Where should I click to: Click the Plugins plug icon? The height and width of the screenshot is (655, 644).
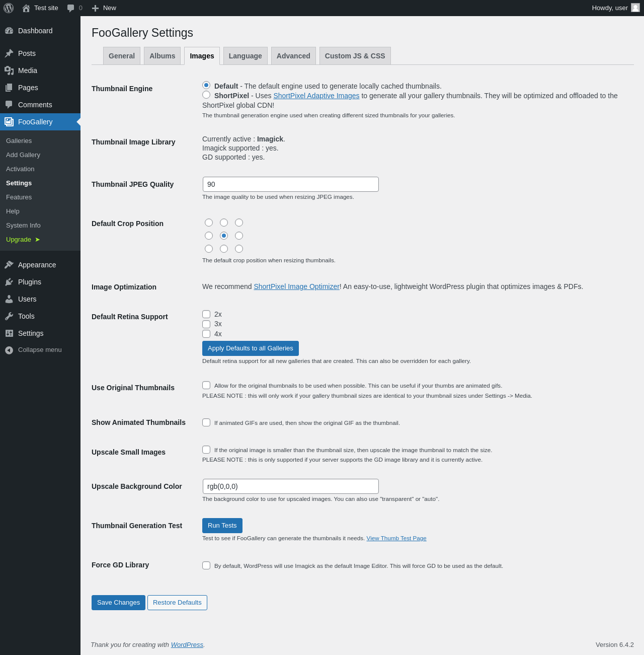click(x=9, y=282)
